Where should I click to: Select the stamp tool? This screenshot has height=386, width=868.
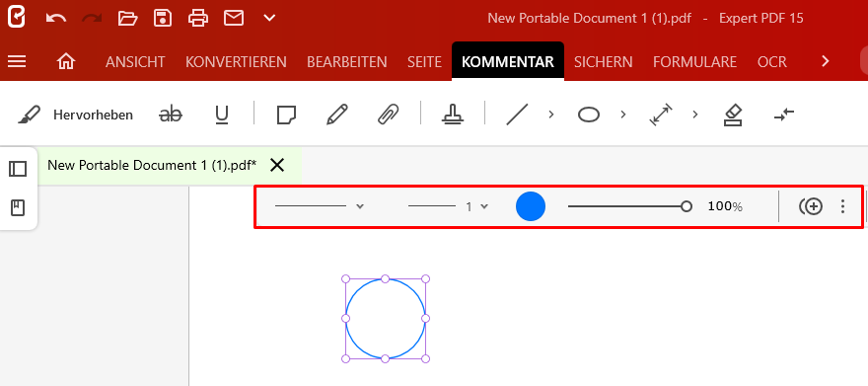(x=453, y=116)
